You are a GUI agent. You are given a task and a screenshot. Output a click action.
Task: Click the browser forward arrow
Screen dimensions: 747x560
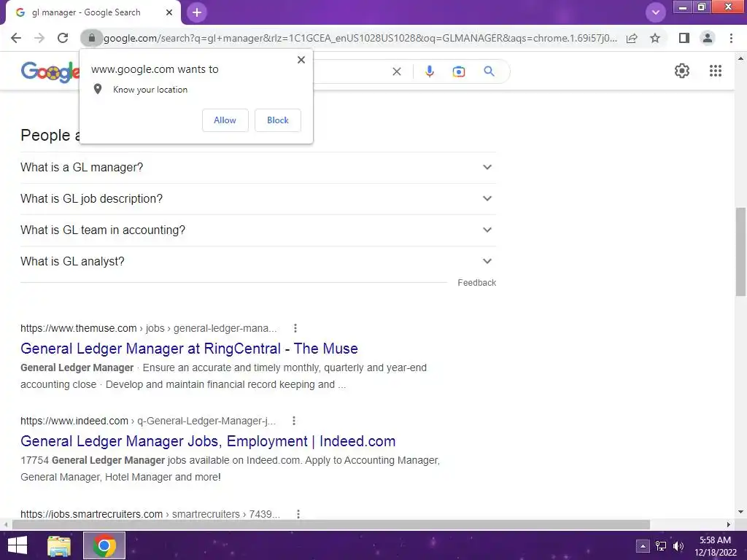[x=39, y=38]
